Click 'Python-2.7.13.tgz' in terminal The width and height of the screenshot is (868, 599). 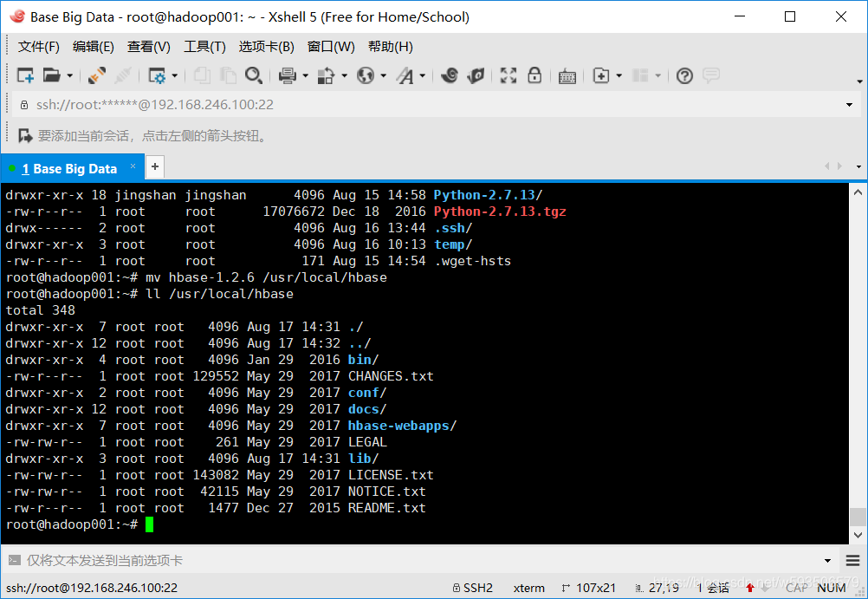click(500, 212)
